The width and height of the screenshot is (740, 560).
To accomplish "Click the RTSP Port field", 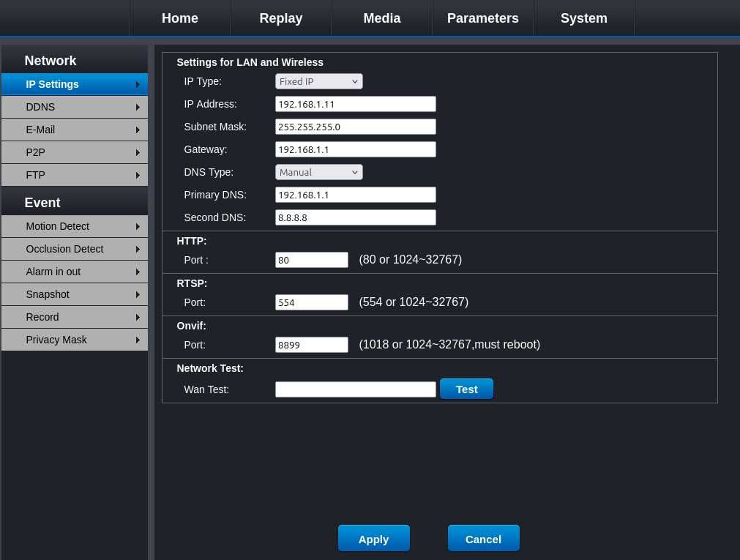I will pyautogui.click(x=312, y=302).
